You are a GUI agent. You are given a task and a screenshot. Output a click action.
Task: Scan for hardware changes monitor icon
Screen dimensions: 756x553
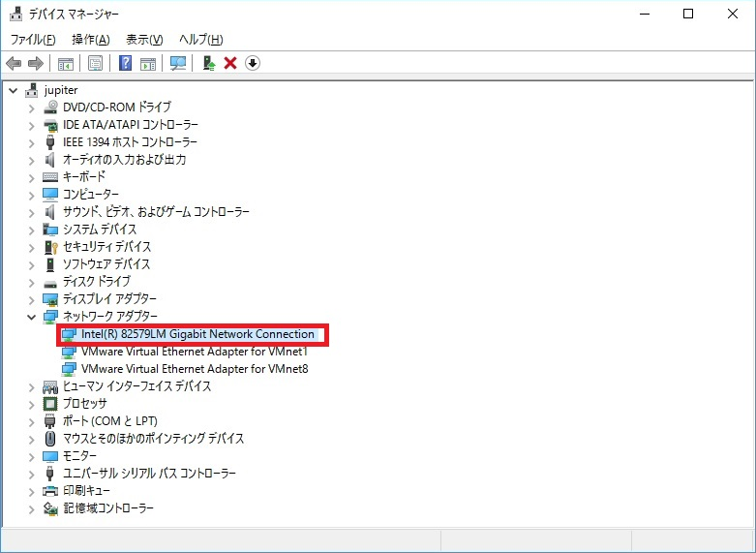(x=178, y=63)
